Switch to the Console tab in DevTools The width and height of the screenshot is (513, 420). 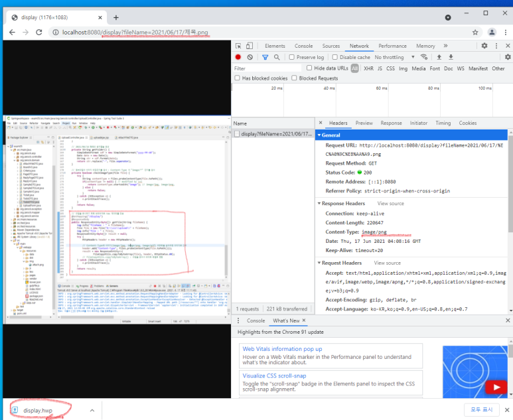303,46
